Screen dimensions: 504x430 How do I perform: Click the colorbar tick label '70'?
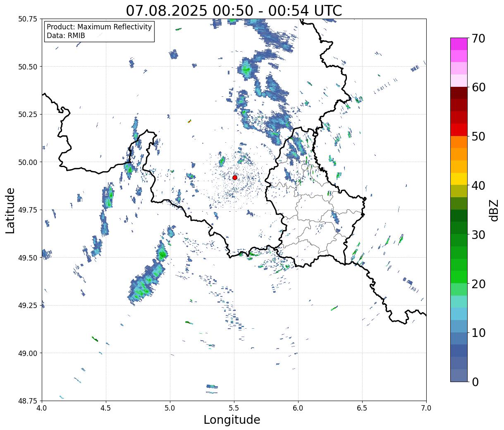[478, 38]
